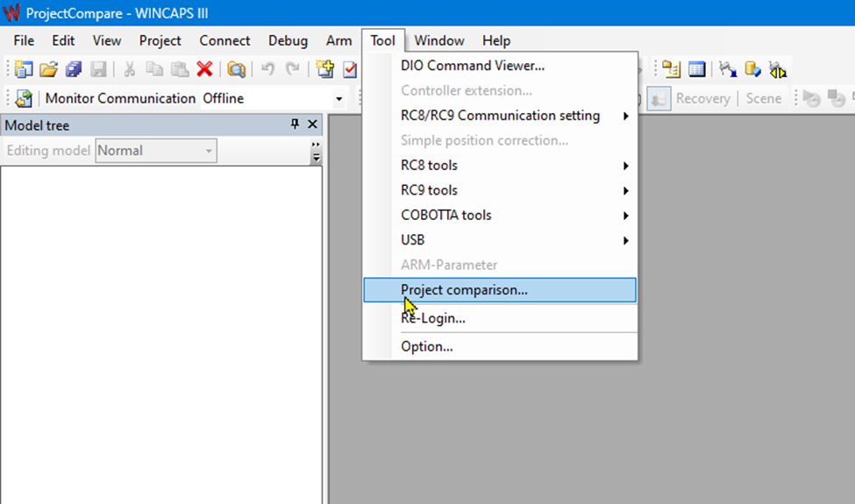Close the Model tree panel

point(312,124)
